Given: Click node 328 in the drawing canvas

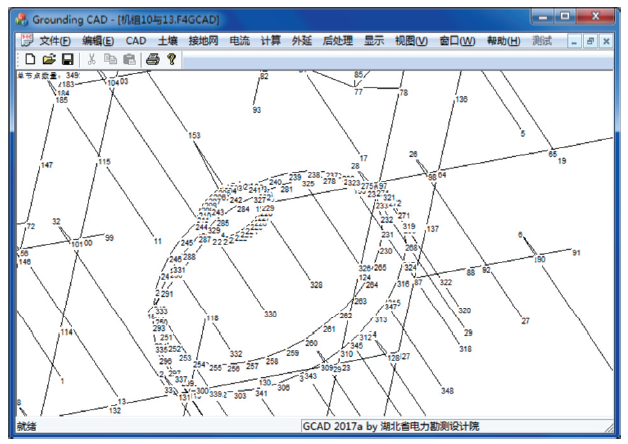Looking at the screenshot, I should tap(316, 286).
